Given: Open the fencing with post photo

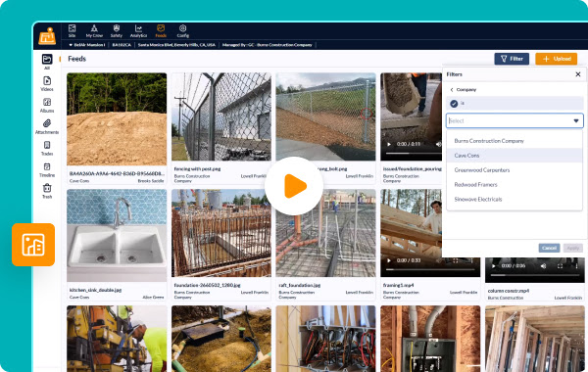Looking at the screenshot, I should click(x=221, y=116).
